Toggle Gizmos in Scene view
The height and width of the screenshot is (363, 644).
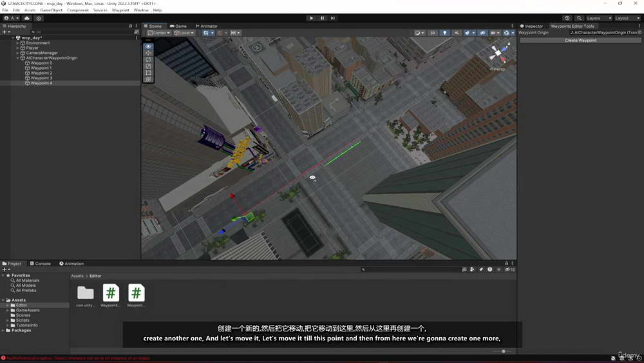(506, 33)
